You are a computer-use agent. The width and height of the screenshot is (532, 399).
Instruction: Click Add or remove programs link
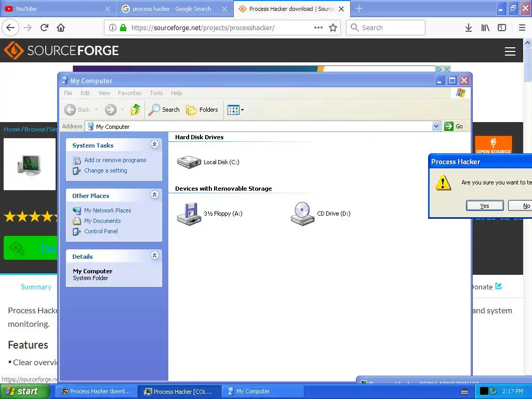[115, 160]
